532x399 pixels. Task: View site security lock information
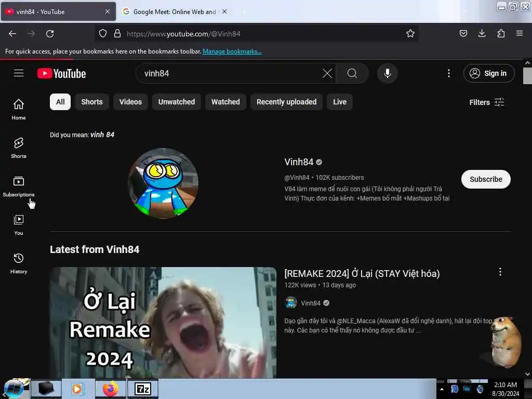pos(117,33)
